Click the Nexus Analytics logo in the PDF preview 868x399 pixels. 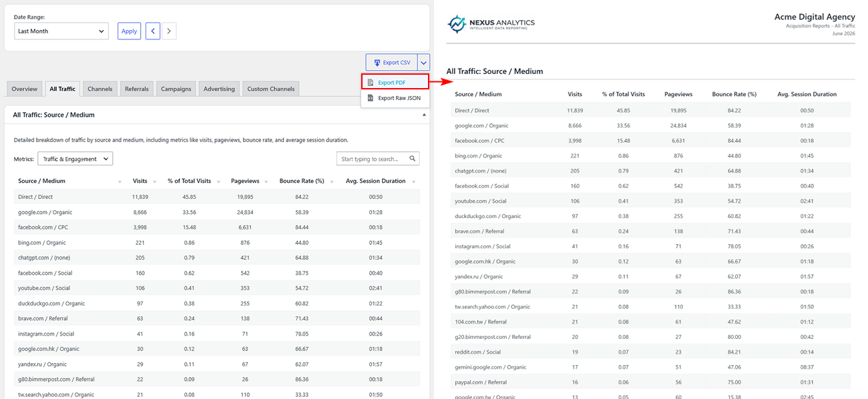491,24
